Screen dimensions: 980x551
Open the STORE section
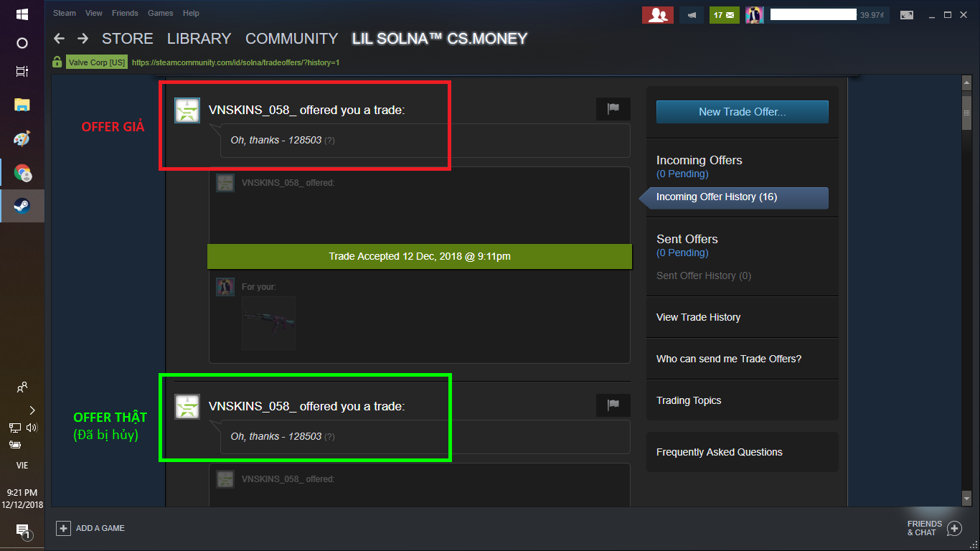coord(128,39)
